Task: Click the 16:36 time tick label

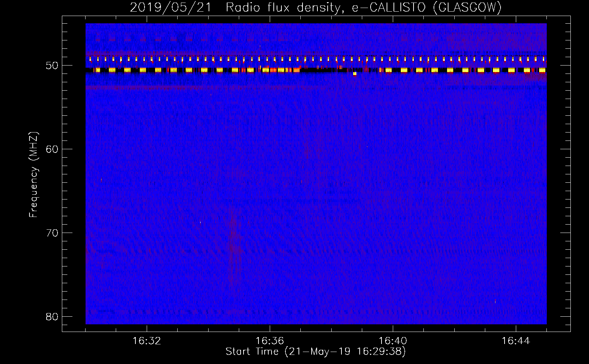Action: coord(270,341)
